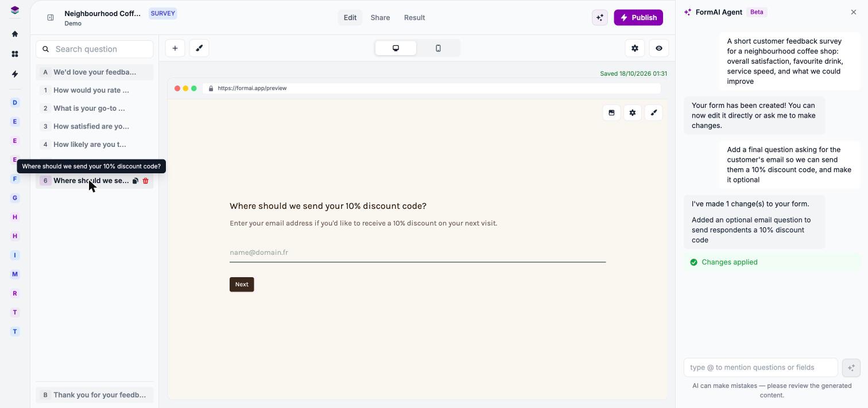Viewport: 868px width, 408px height.
Task: Click the form title 'Neighbourhood Coff...'
Action: pyautogui.click(x=103, y=13)
